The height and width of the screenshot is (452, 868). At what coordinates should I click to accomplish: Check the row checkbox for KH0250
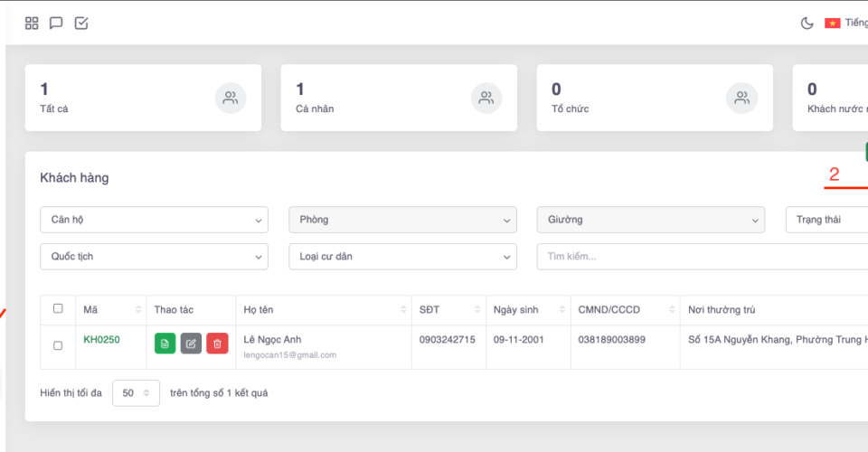click(58, 345)
